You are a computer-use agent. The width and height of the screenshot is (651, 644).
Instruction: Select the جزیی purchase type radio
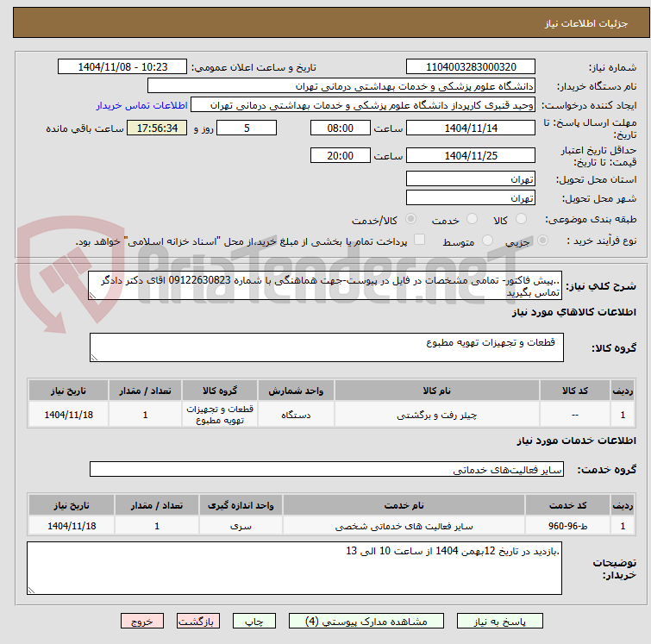point(542,241)
